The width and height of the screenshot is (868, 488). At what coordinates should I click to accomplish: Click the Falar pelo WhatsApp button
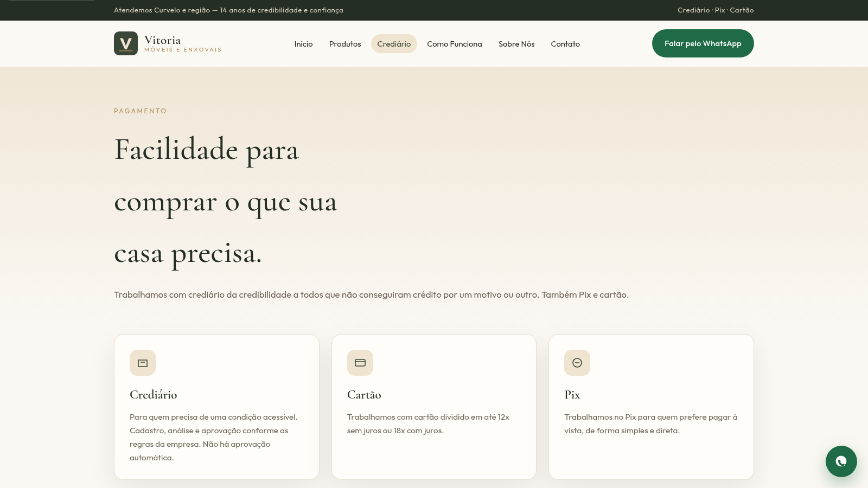point(703,43)
